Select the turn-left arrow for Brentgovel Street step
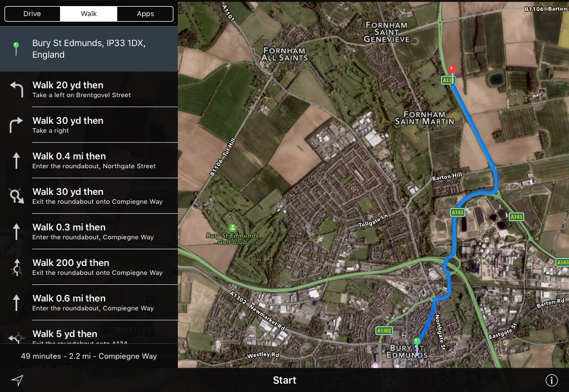The image size is (569, 392). coord(16,89)
